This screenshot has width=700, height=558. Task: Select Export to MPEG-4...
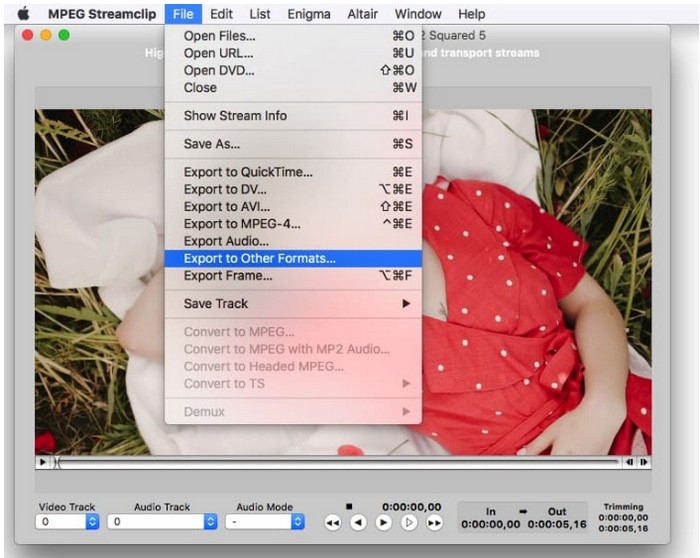point(293,224)
